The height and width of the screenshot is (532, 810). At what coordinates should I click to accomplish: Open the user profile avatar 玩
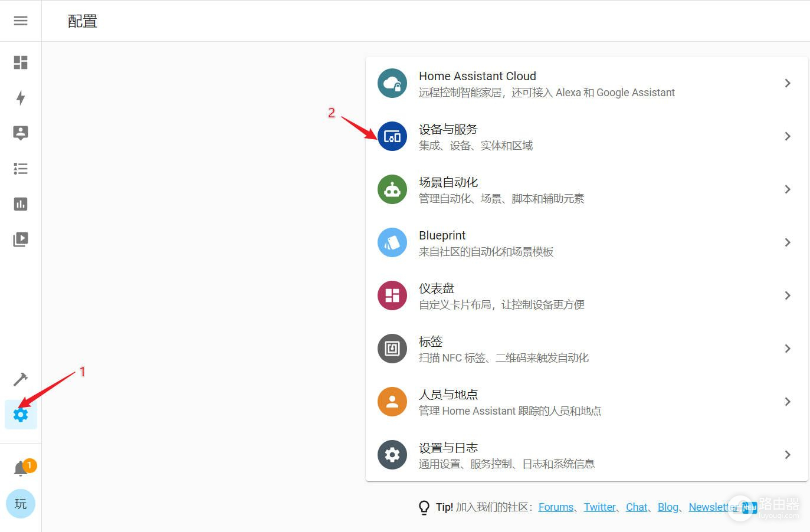coord(21,504)
